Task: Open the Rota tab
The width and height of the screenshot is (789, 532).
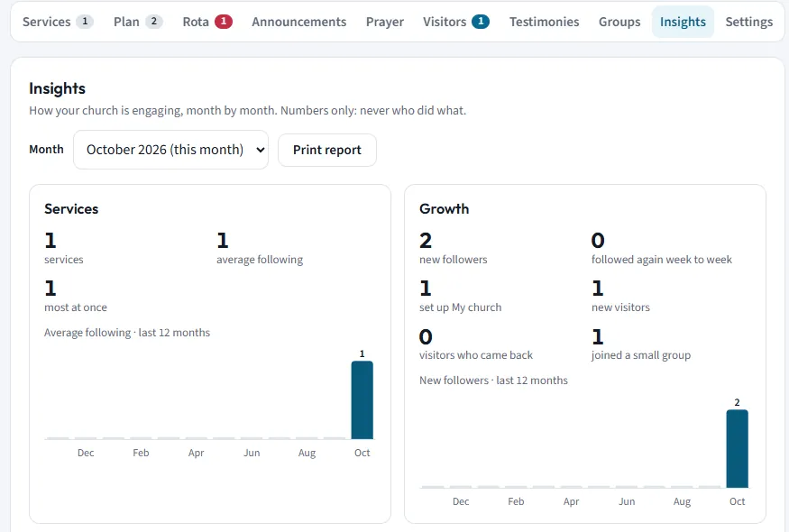Action: 206,22
